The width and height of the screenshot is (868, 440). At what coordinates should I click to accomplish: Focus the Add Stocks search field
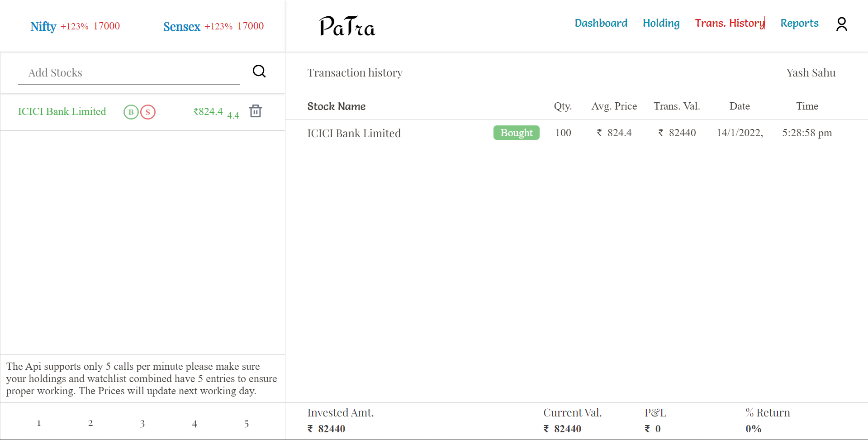pyautogui.click(x=129, y=73)
